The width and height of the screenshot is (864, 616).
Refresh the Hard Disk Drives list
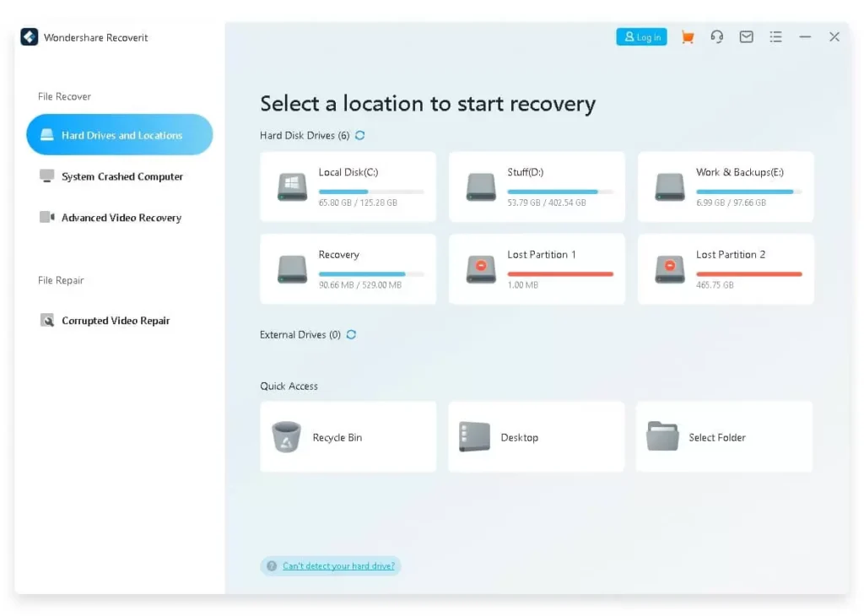pyautogui.click(x=360, y=135)
